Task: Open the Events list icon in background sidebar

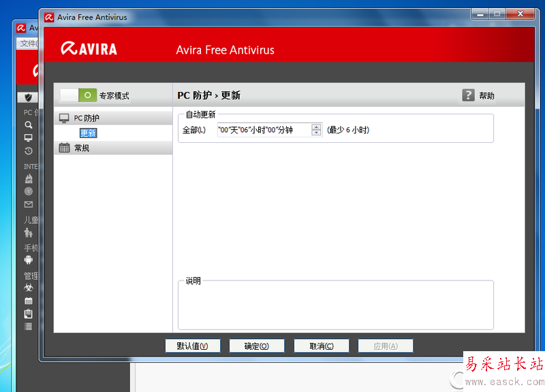Action: (29, 327)
